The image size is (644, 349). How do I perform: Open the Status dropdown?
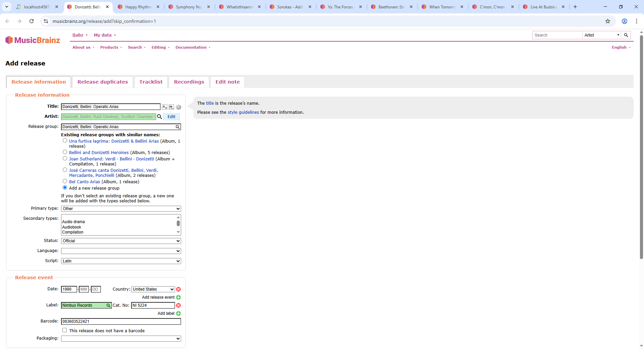[121, 241]
